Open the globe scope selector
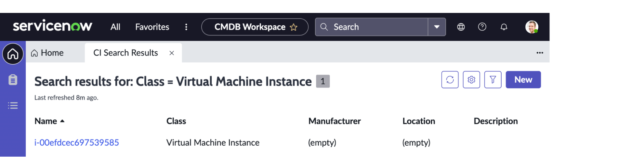 click(461, 27)
